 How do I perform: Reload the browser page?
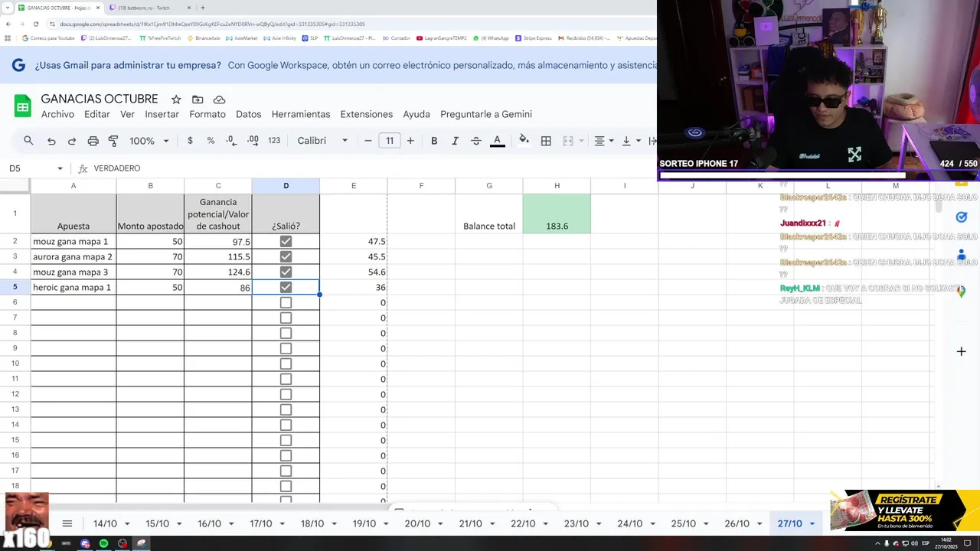point(35,24)
